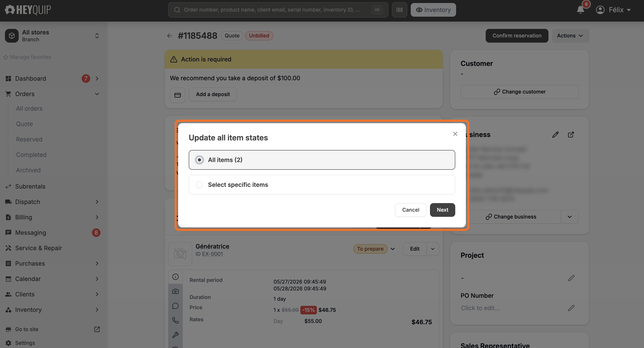Click Next in the dialog
Screen dimensions: 644x348
(442, 210)
